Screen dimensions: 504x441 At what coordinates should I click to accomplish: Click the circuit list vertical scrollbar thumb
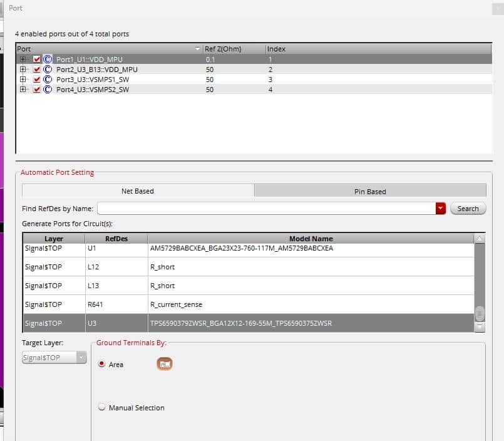click(480, 313)
